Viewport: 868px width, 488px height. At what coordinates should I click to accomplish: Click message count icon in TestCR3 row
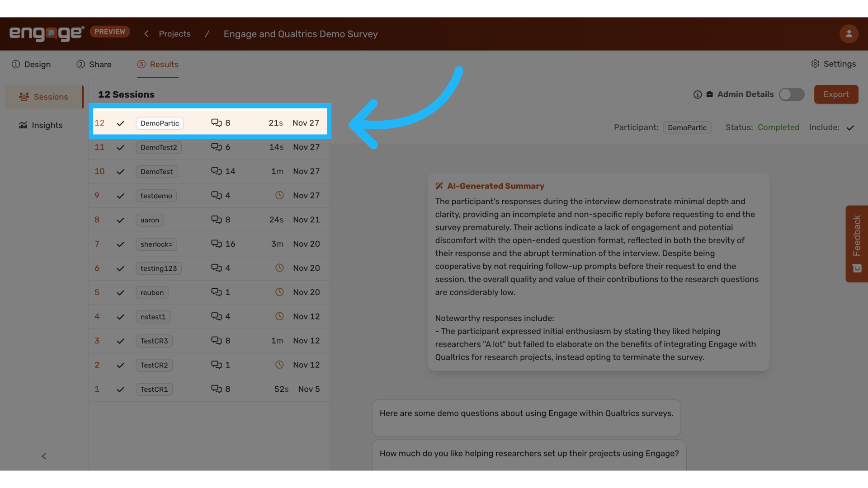(217, 341)
